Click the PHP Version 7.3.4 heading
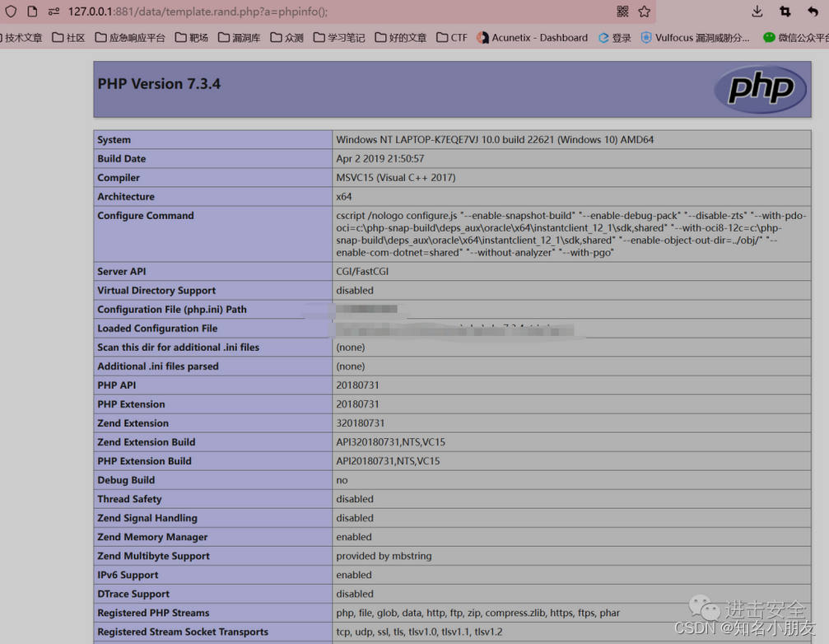 tap(159, 83)
